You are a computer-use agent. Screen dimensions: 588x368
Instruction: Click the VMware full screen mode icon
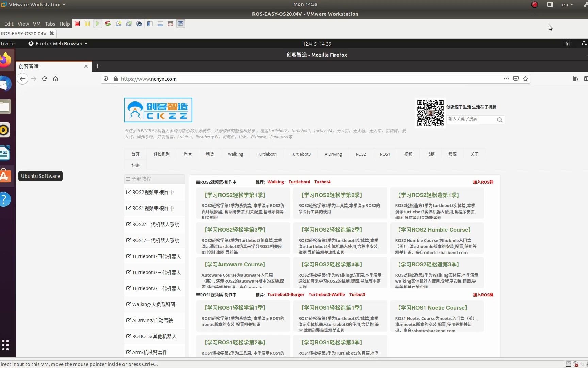click(170, 24)
